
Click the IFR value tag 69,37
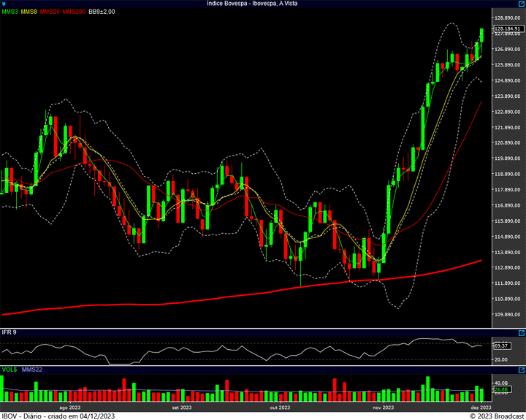(x=501, y=345)
